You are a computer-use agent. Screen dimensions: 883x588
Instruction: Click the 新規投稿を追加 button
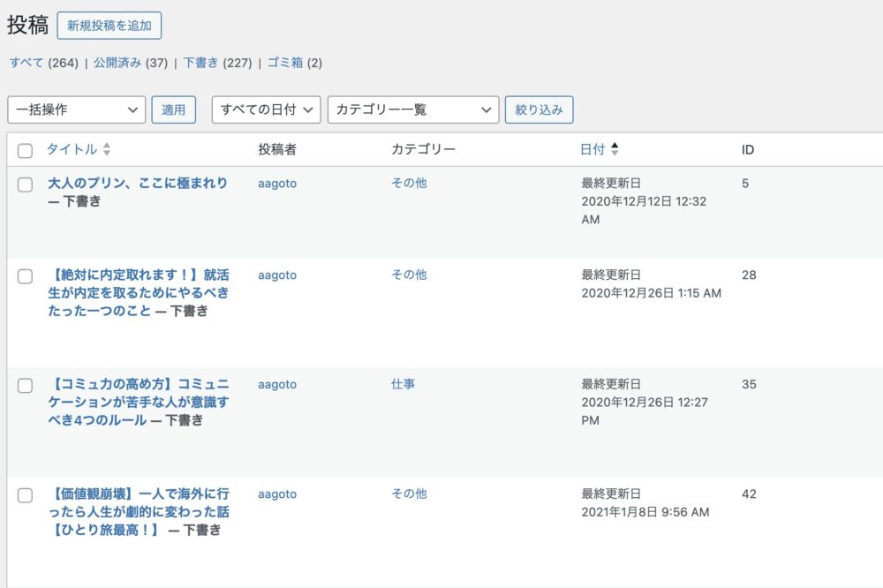tap(109, 26)
